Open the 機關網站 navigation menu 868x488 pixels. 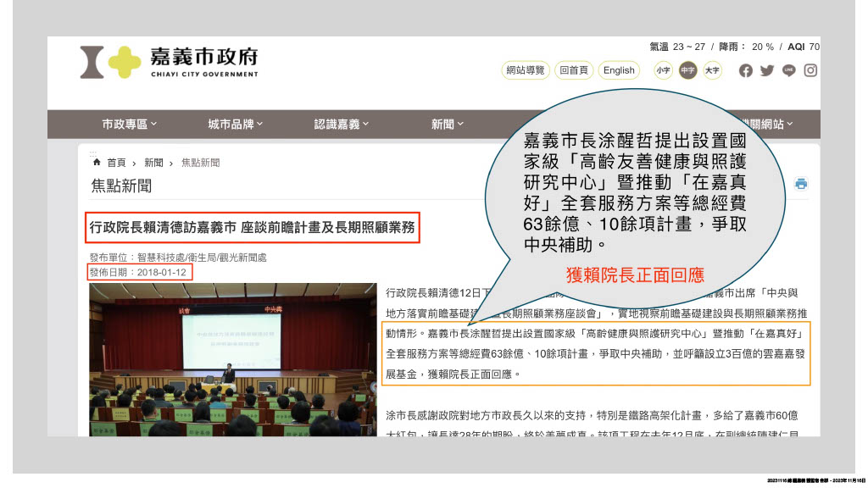coord(765,125)
